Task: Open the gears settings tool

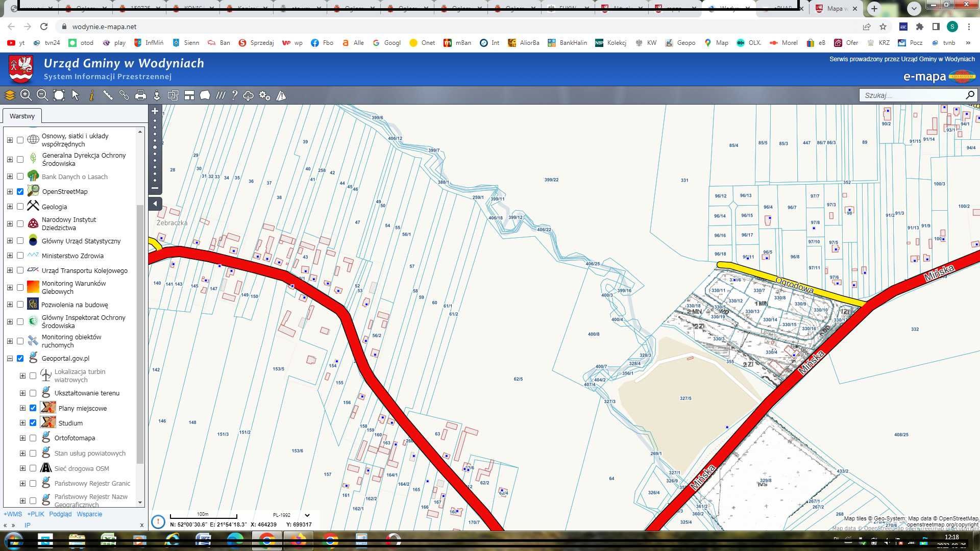Action: (264, 95)
